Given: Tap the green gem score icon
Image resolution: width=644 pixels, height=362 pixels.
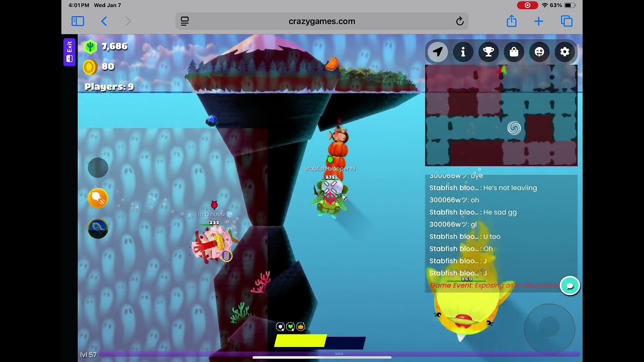Looking at the screenshot, I should coord(90,47).
